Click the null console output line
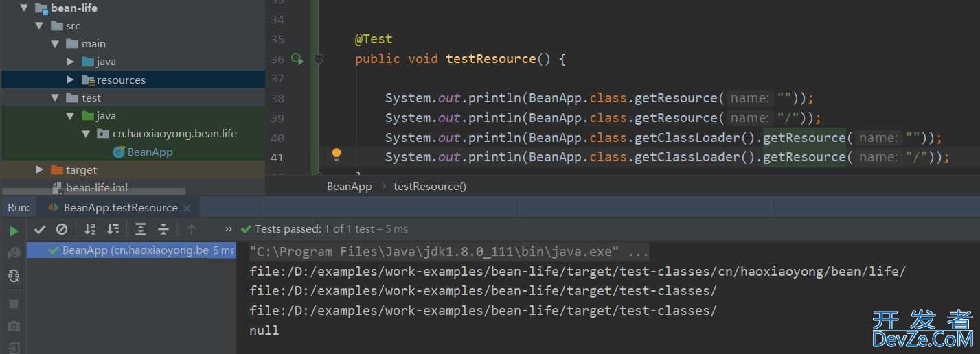Image resolution: width=980 pixels, height=354 pixels. (264, 331)
